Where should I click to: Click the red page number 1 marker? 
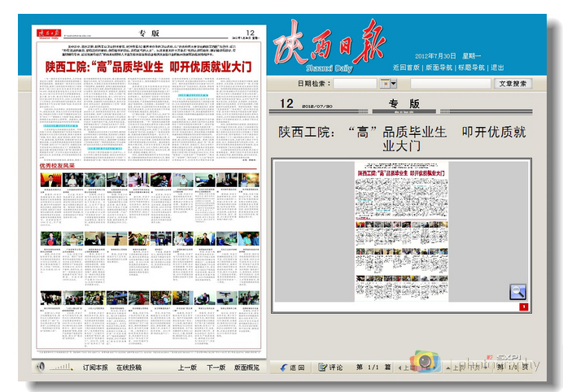523,307
